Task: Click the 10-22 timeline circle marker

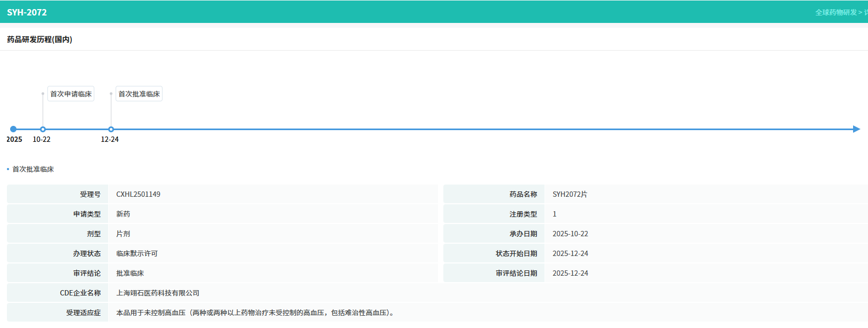Action: pos(43,129)
